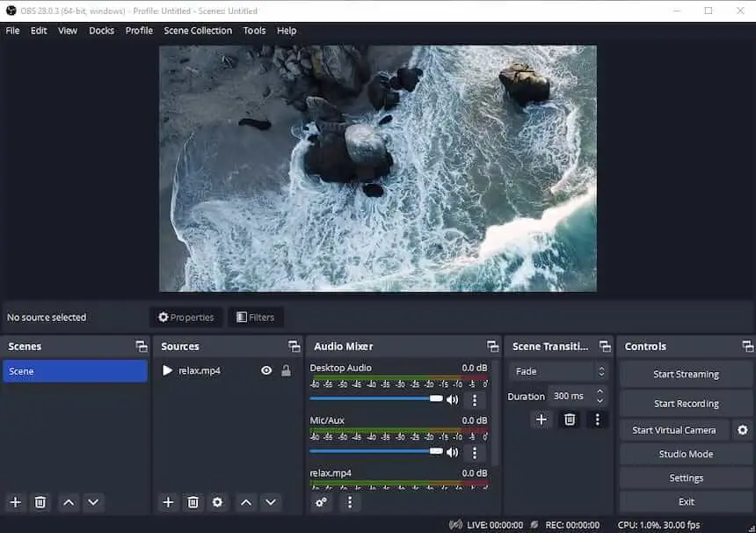Open the View menu

(68, 31)
